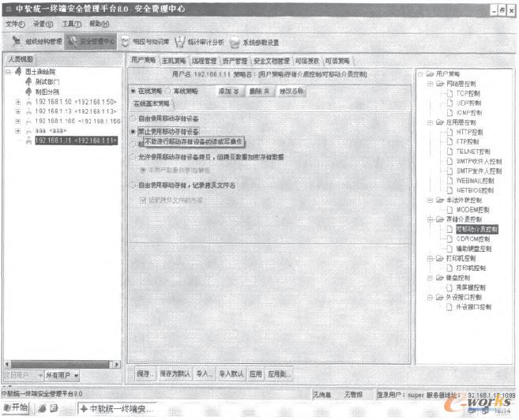Select 自由使用移动存储设备 radio option
This screenshot has width=519, height=420.
point(134,118)
